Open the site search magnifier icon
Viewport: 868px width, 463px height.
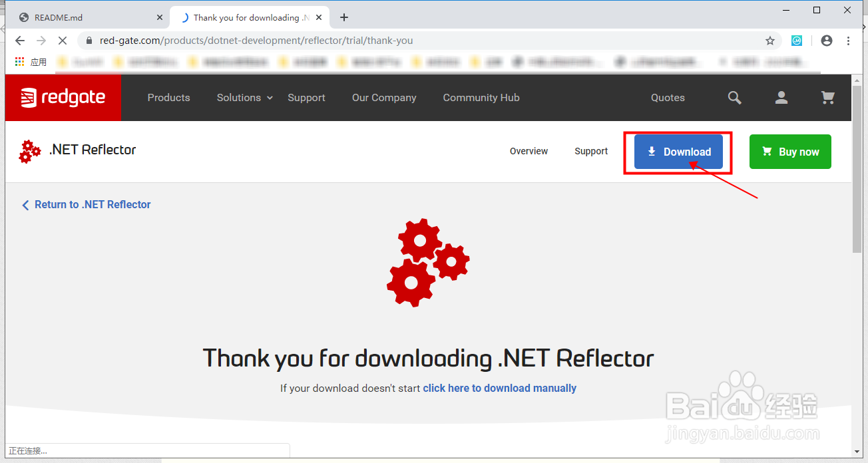tap(734, 98)
